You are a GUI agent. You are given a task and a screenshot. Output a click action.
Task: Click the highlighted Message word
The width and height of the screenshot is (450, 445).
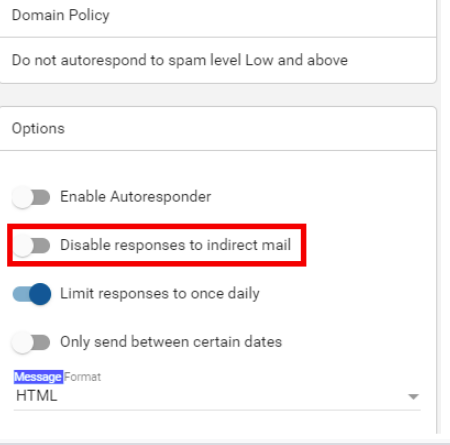pyautogui.click(x=38, y=377)
